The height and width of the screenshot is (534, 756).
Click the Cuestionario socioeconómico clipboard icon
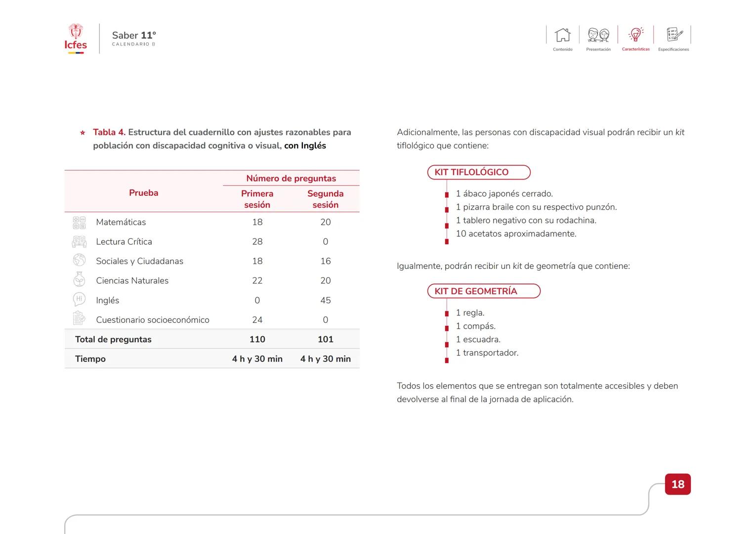pyautogui.click(x=79, y=319)
